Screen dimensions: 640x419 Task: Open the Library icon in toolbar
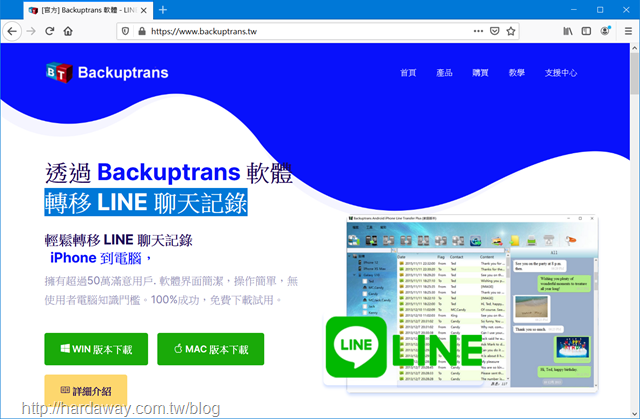568,31
